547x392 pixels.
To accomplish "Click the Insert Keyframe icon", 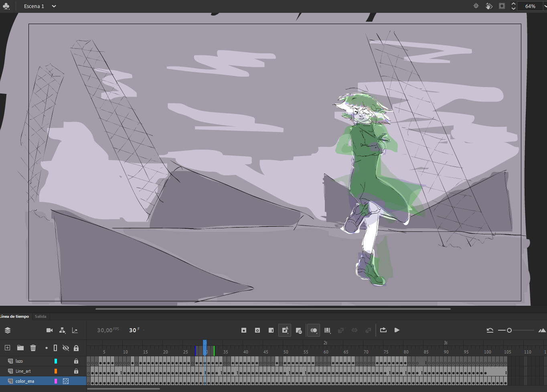I will (243, 330).
